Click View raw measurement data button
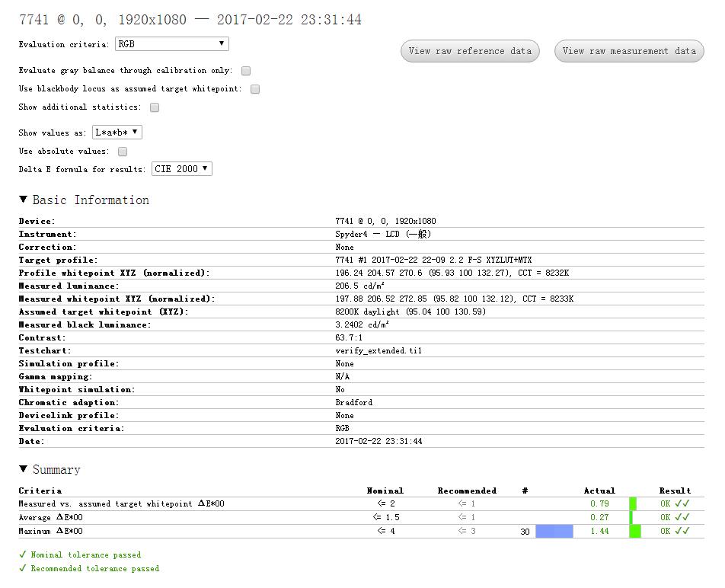725x588 pixels. (x=629, y=51)
